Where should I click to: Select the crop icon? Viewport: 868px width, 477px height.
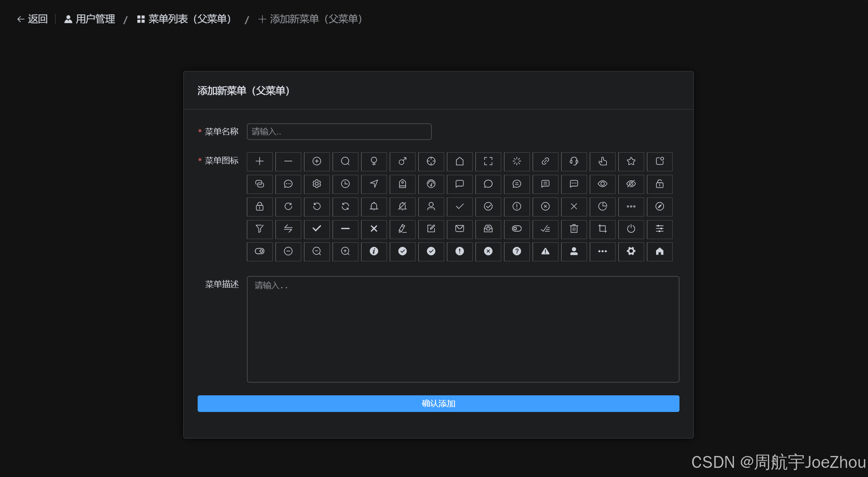coord(602,229)
